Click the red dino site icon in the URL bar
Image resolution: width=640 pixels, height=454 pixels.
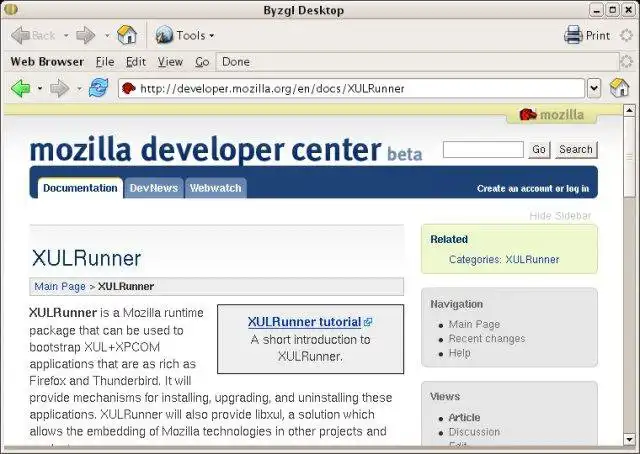(x=129, y=88)
